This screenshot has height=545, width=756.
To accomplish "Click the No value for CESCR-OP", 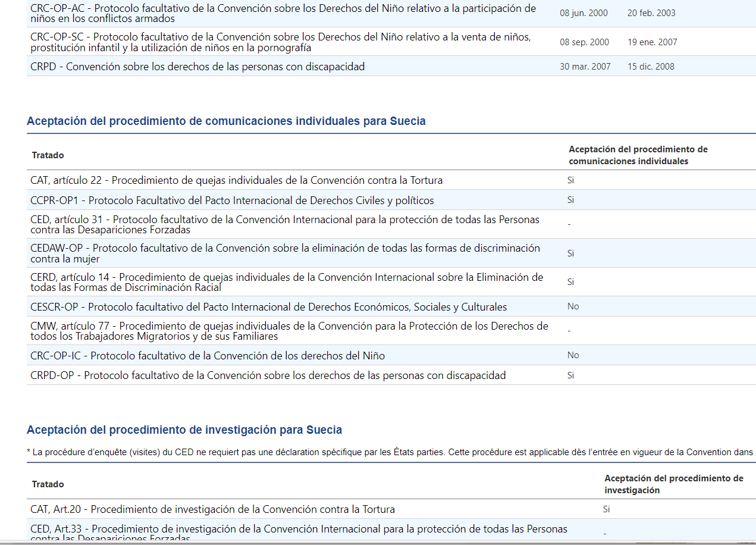I will click(x=573, y=306).
